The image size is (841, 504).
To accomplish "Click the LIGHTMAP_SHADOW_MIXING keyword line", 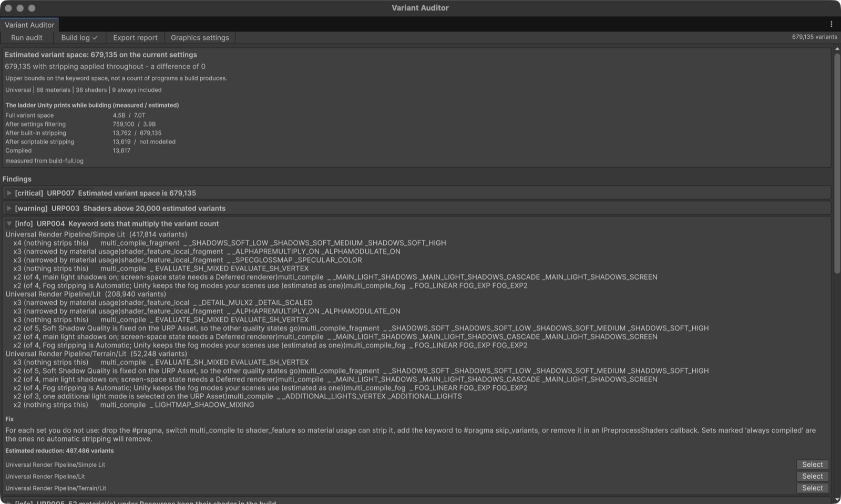I will [x=134, y=405].
